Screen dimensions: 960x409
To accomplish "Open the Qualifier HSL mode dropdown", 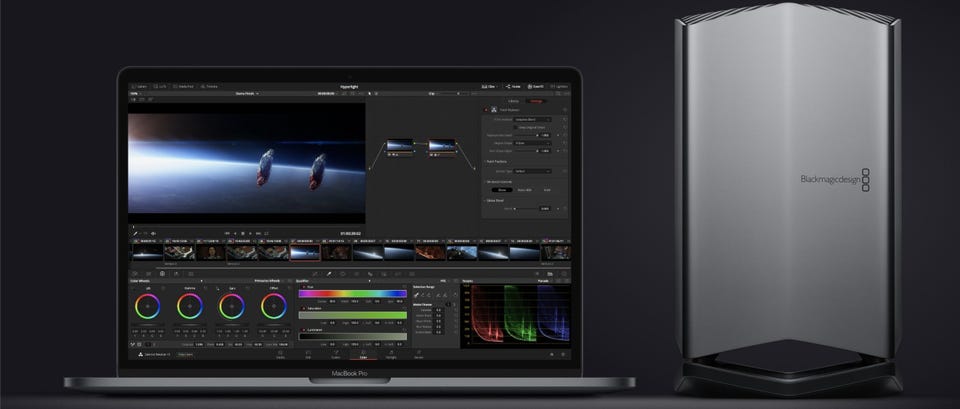I will coord(447,280).
